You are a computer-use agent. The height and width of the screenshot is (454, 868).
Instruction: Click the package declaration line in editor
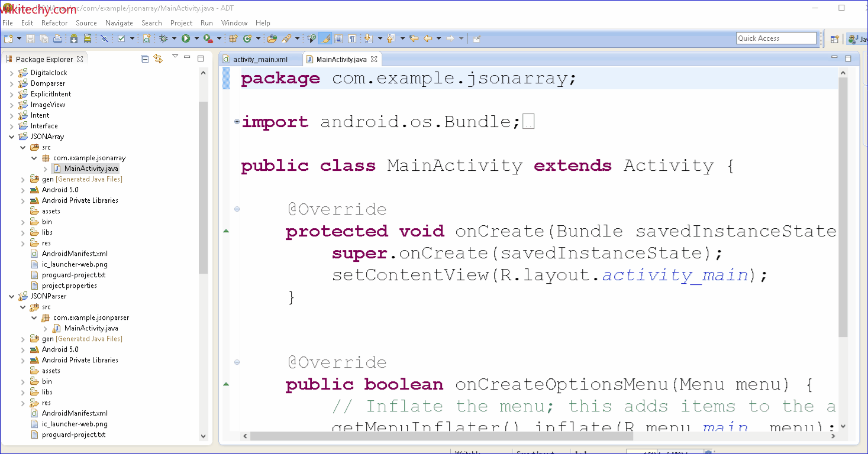408,79
